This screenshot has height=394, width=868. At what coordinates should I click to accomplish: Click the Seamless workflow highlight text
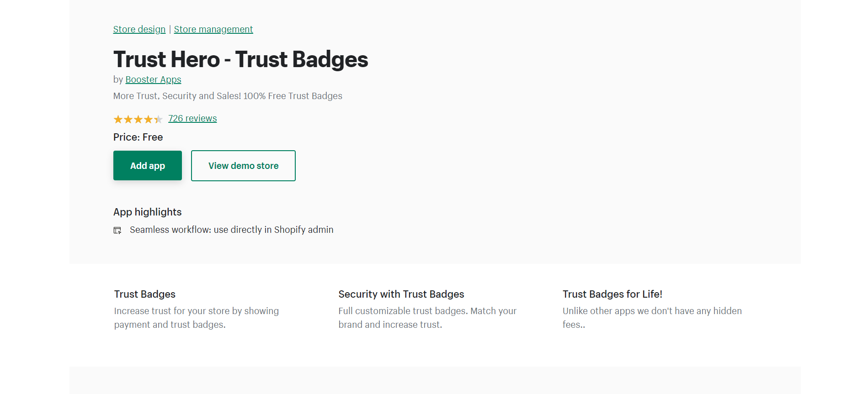click(232, 230)
